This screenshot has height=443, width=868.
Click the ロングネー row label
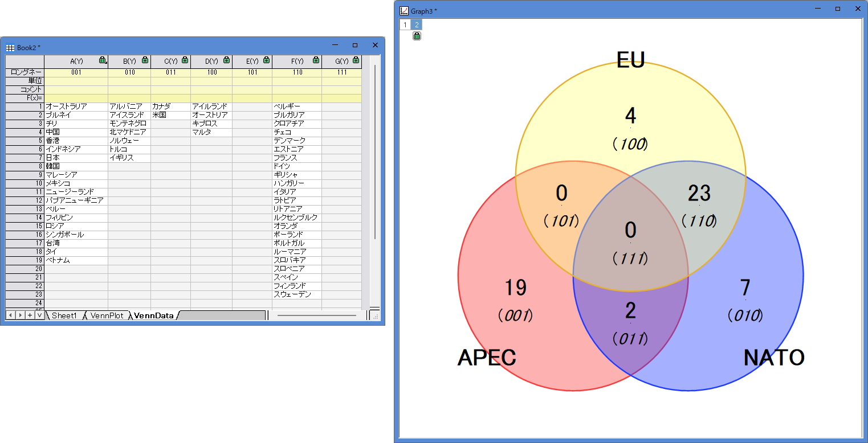pos(25,72)
